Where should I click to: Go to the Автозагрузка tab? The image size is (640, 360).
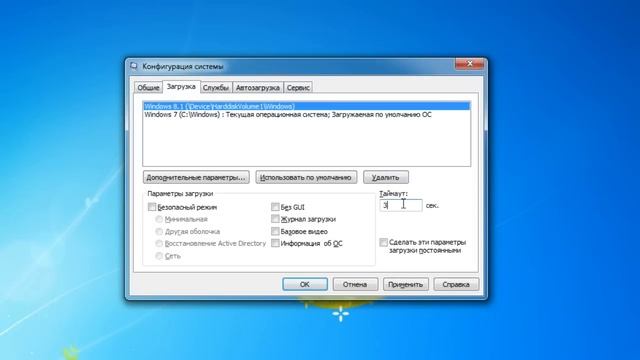coord(258,87)
